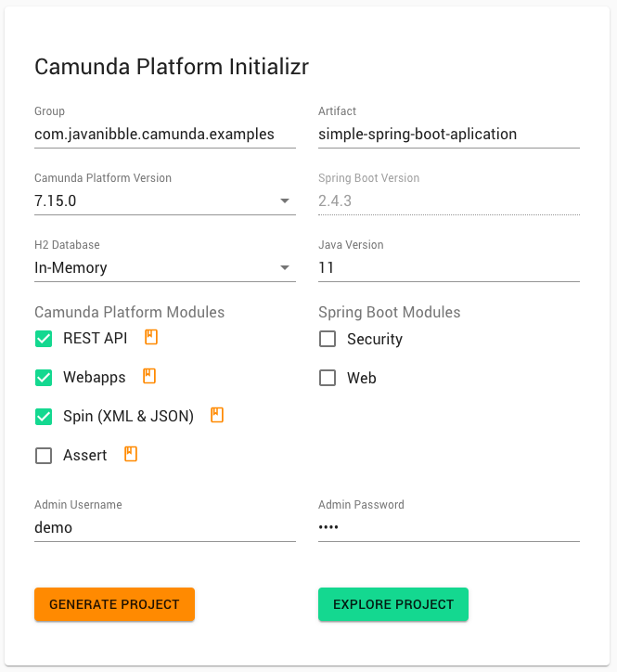Focus the Admin Username field
This screenshot has height=672, width=617.
165,527
